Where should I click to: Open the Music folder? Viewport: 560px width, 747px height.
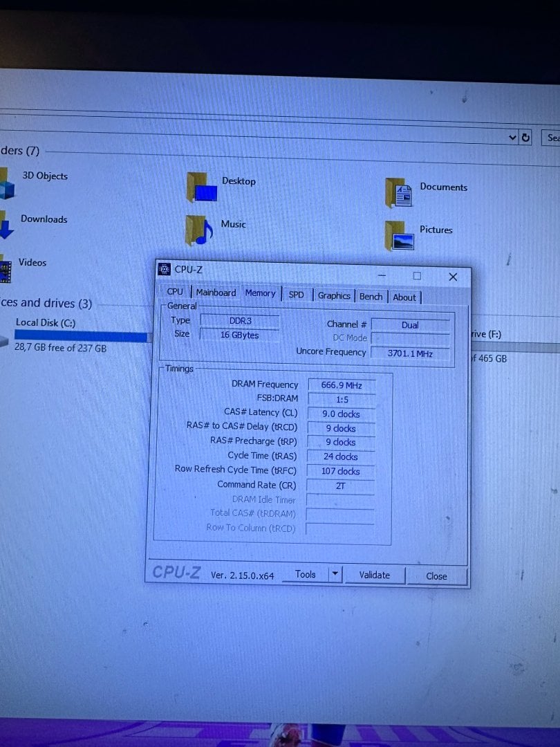coord(216,229)
